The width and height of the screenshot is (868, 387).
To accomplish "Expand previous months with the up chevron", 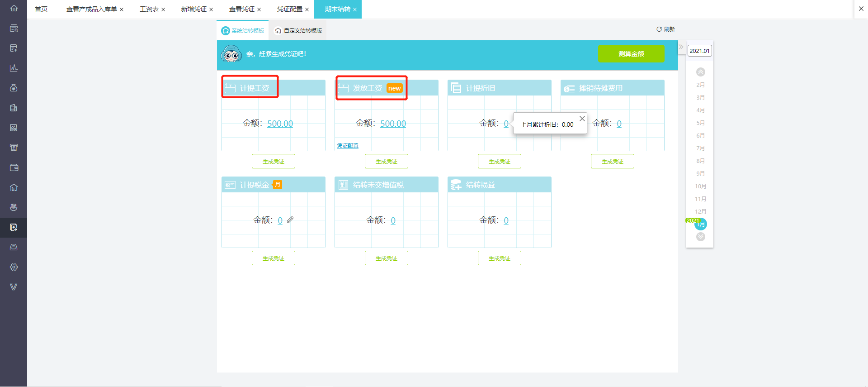I will click(x=701, y=72).
